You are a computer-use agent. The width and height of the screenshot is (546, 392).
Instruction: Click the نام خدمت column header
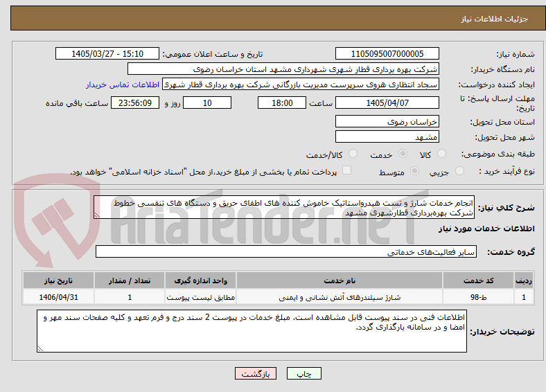[340, 280]
